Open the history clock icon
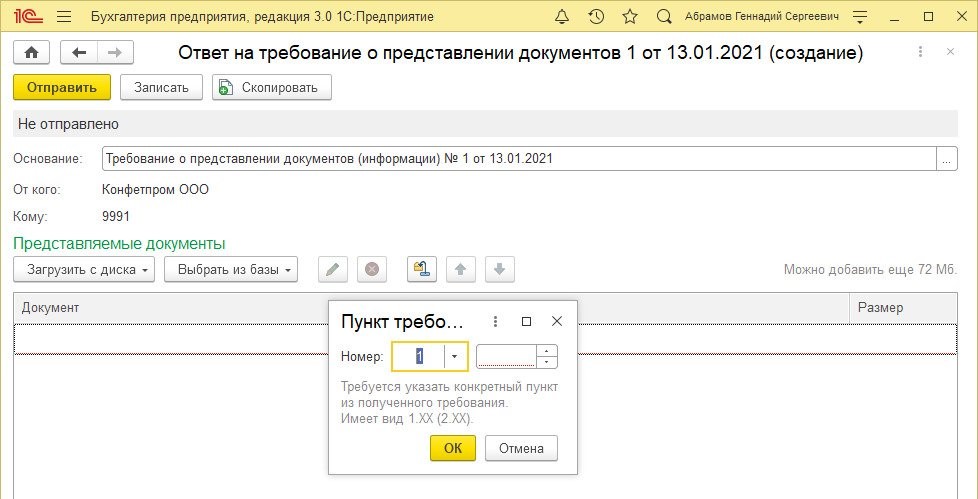The image size is (978, 499). click(x=596, y=17)
